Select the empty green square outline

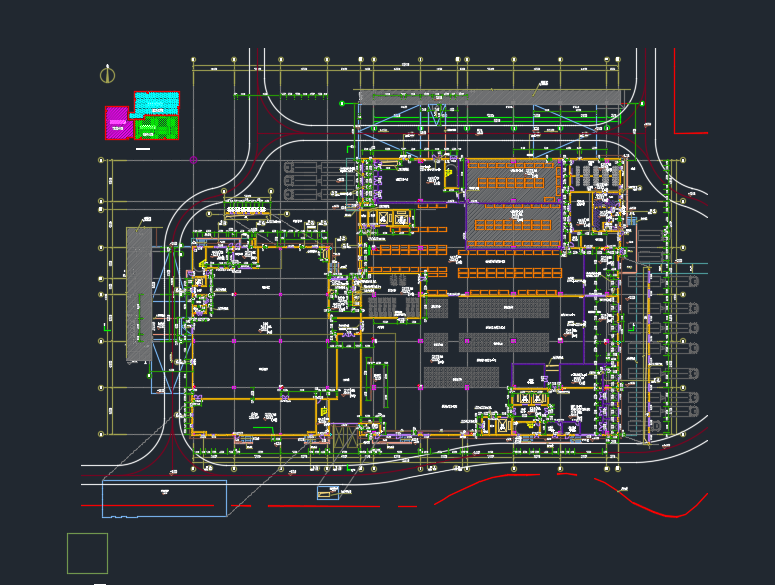(87, 553)
